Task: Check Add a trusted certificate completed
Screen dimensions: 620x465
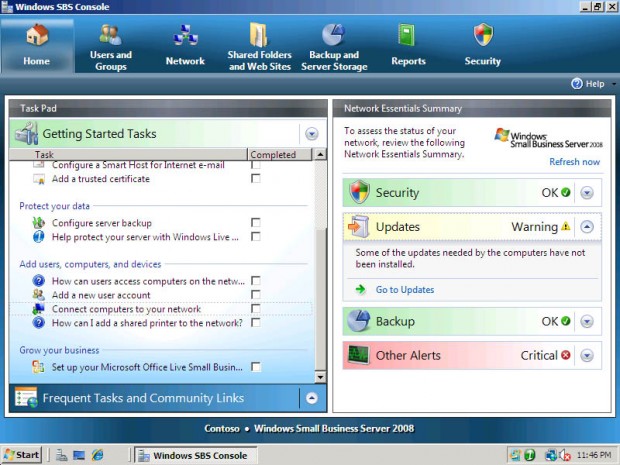Action: pyautogui.click(x=256, y=179)
